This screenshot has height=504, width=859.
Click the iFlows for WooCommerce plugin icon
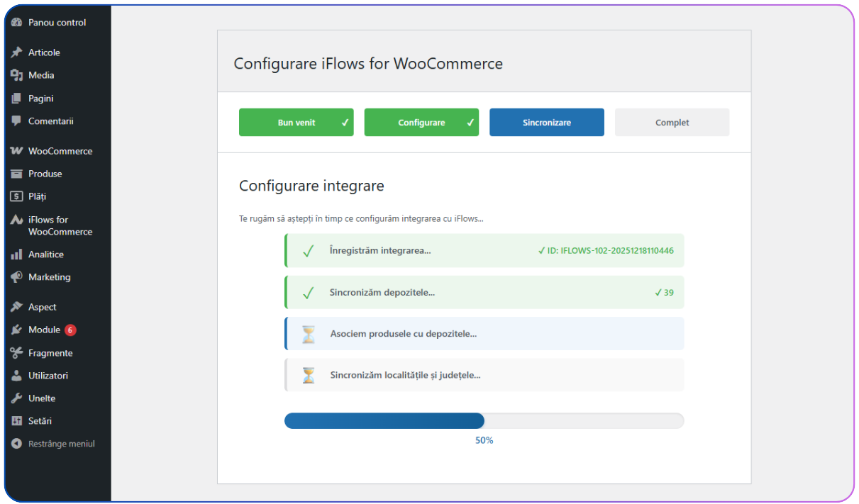(x=15, y=220)
